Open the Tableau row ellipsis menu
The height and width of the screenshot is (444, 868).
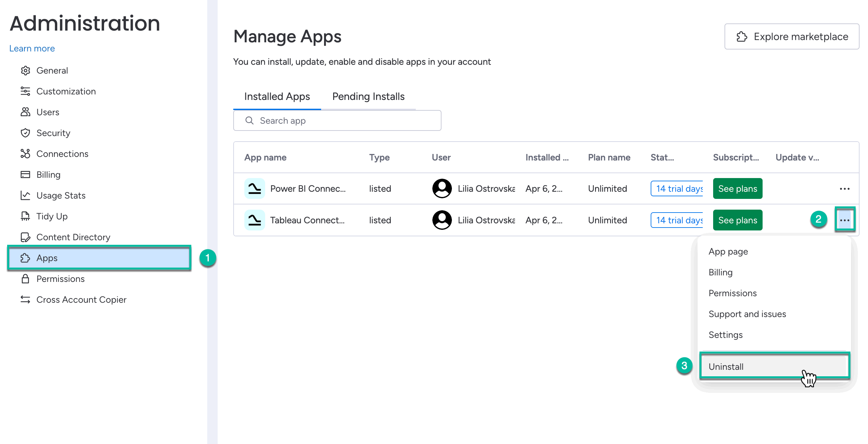click(845, 220)
